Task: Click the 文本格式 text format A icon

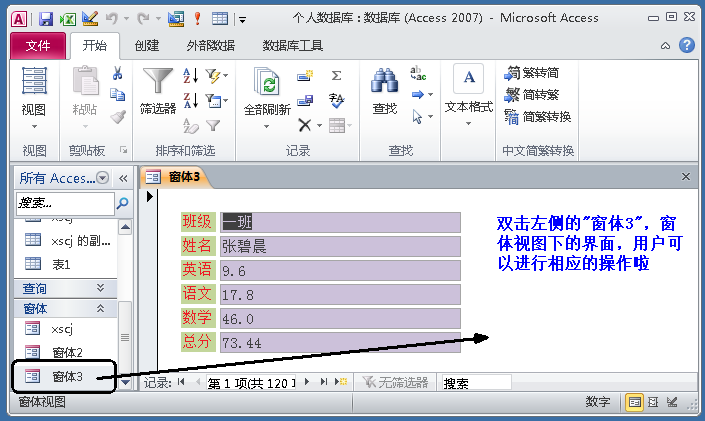Action: [469, 78]
